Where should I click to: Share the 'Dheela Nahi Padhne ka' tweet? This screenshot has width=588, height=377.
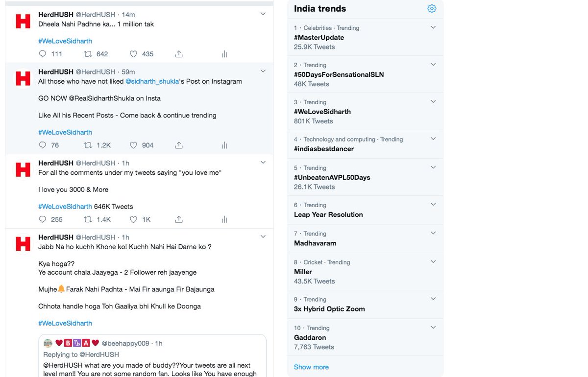click(x=179, y=54)
